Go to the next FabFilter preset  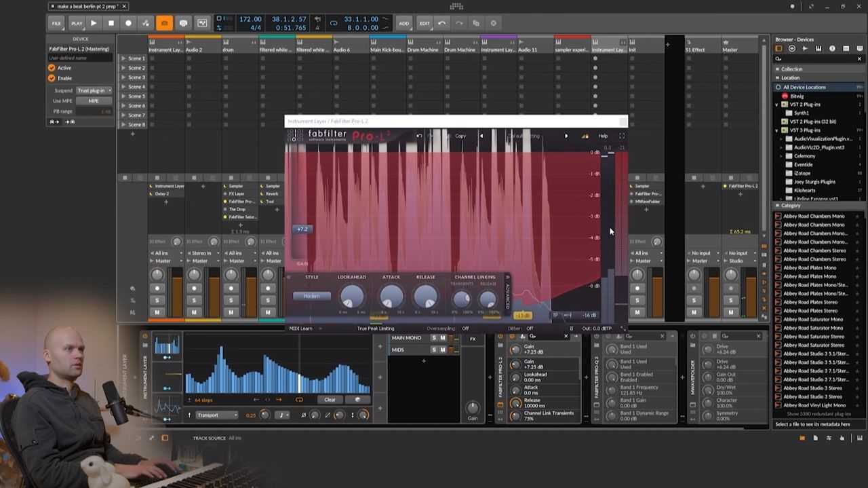(x=566, y=136)
